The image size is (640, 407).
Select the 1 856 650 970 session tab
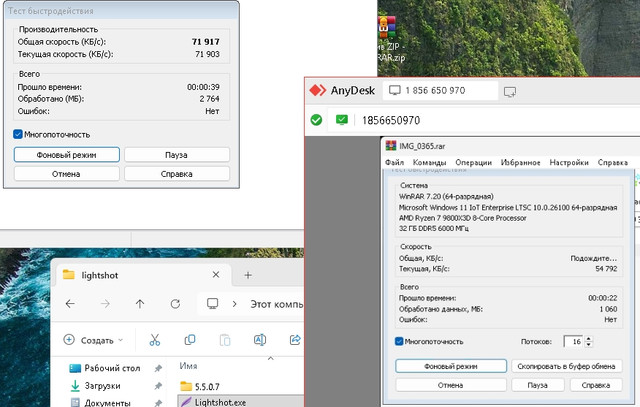coord(440,91)
